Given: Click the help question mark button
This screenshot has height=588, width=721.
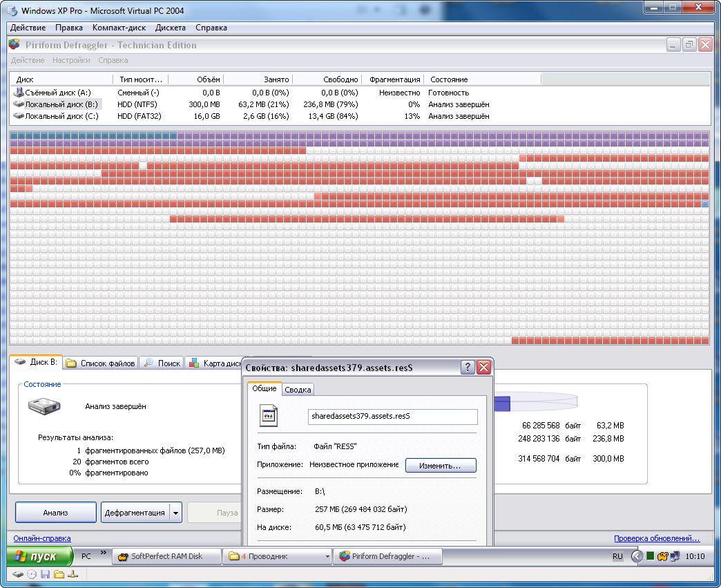Looking at the screenshot, I should point(468,367).
